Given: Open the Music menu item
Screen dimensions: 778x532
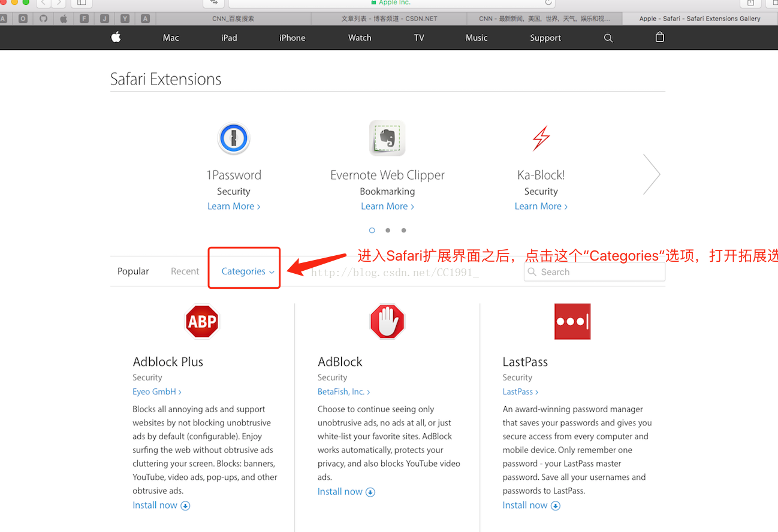Looking at the screenshot, I should point(477,38).
